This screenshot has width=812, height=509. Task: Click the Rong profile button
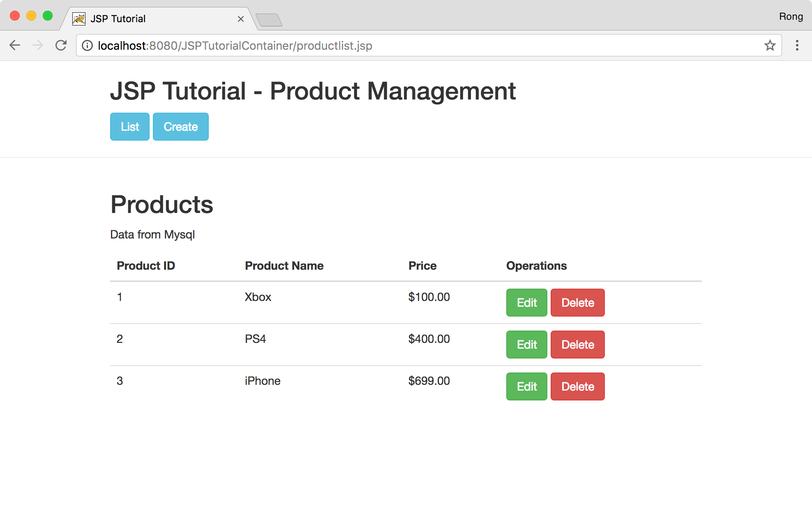click(791, 16)
